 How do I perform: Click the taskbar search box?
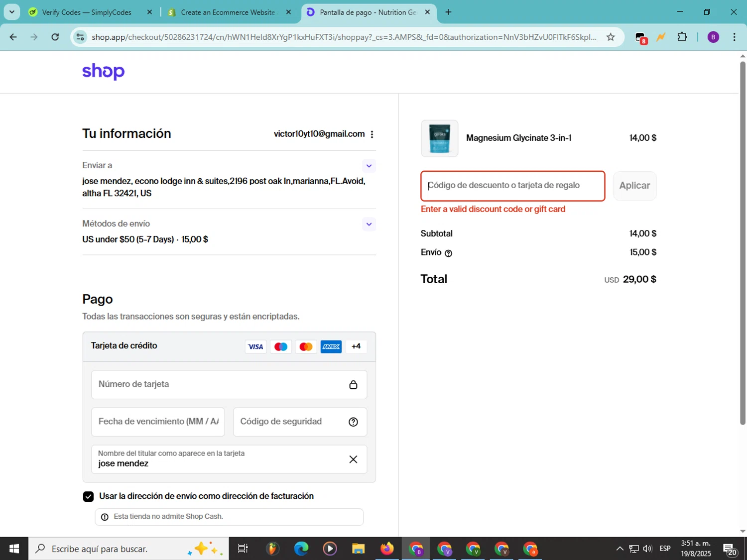tap(128, 549)
